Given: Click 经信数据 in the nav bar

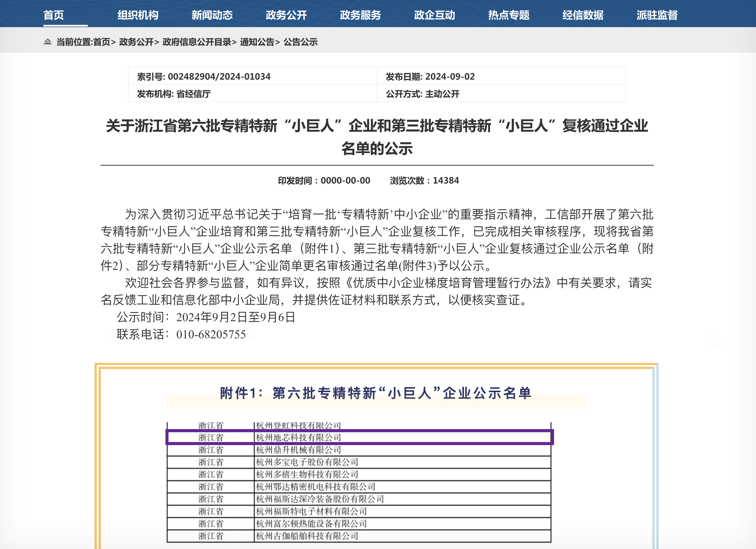Looking at the screenshot, I should pos(583,15).
